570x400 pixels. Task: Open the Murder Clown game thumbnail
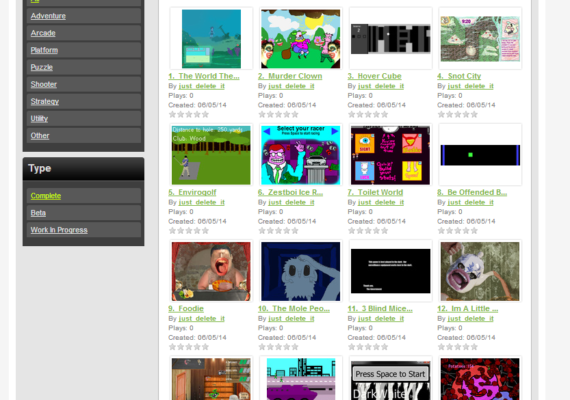[x=300, y=39]
